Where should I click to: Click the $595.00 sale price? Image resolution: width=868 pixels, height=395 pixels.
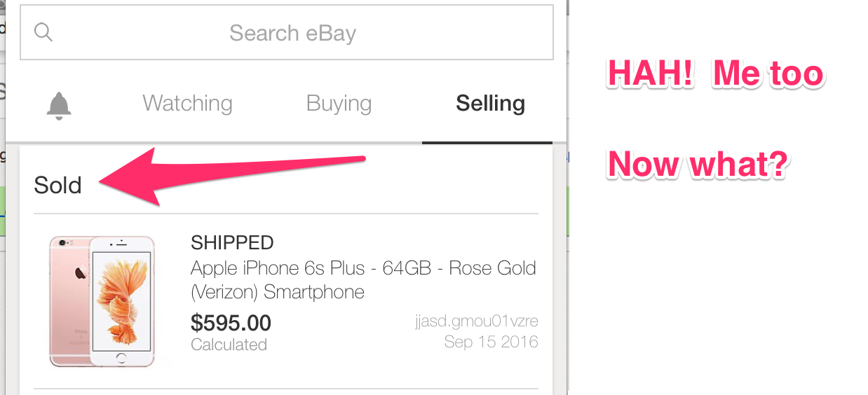(x=231, y=323)
